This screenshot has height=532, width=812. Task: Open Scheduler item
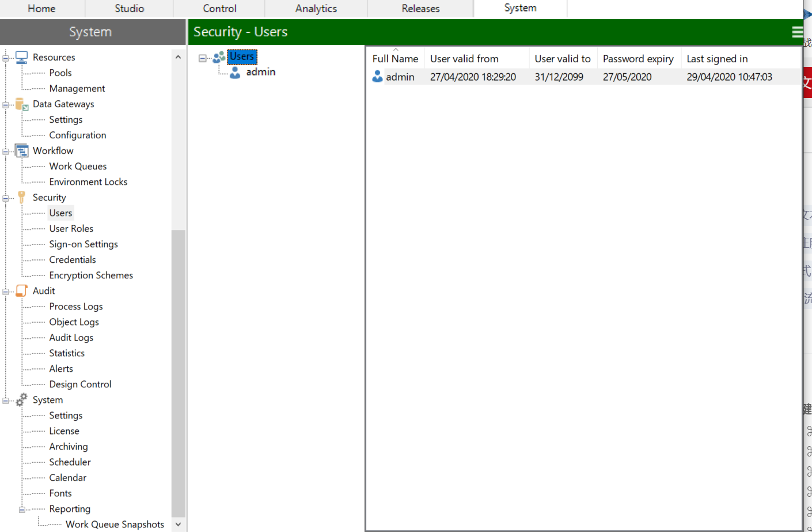pos(70,462)
